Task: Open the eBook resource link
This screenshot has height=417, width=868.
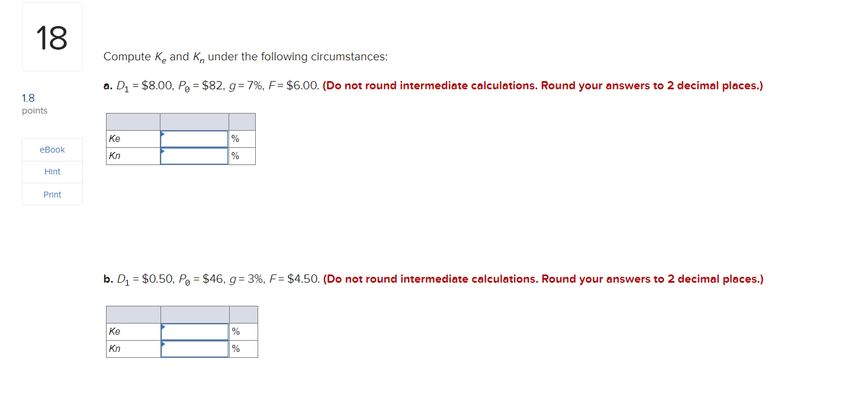Action: coord(52,149)
